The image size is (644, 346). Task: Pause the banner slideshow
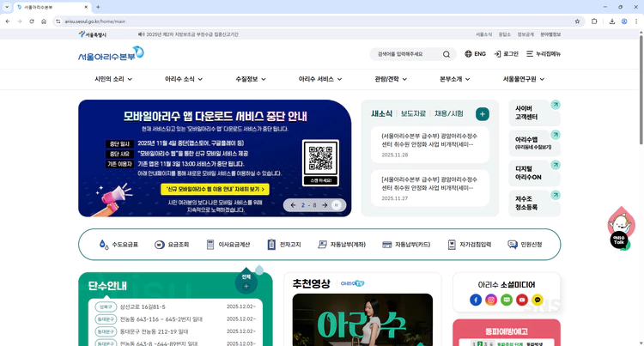tap(337, 205)
